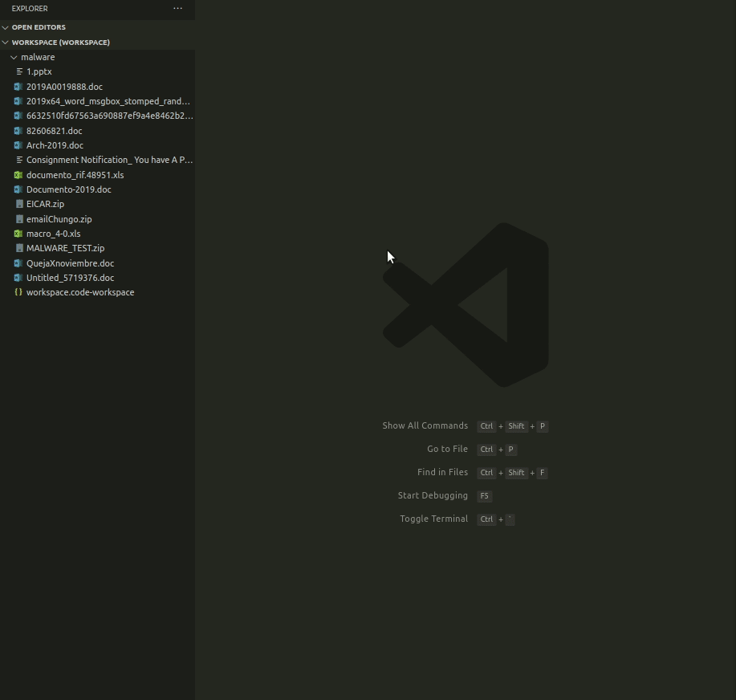Open QuejaXnoviembre.doc
Screen dimensions: 736x700
click(70, 263)
